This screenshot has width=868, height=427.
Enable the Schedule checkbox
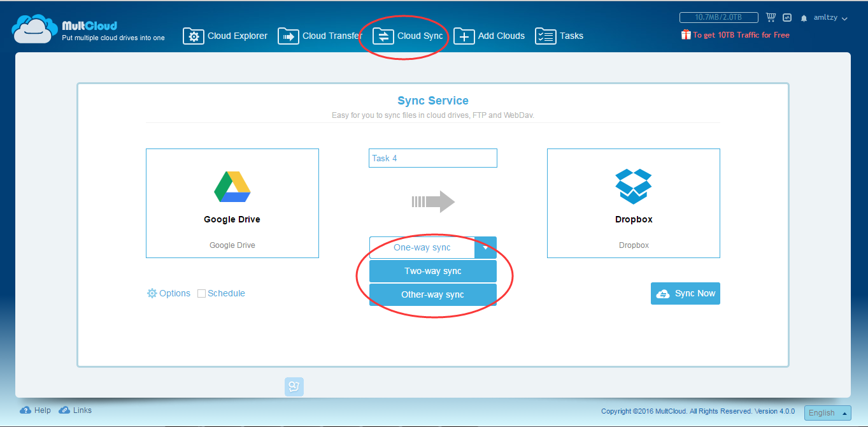click(201, 294)
